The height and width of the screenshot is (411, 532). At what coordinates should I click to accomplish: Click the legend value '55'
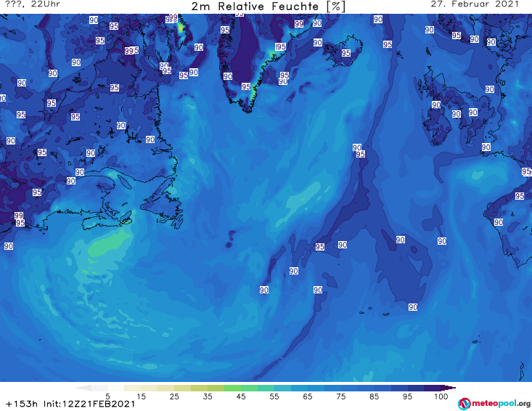pos(274,396)
